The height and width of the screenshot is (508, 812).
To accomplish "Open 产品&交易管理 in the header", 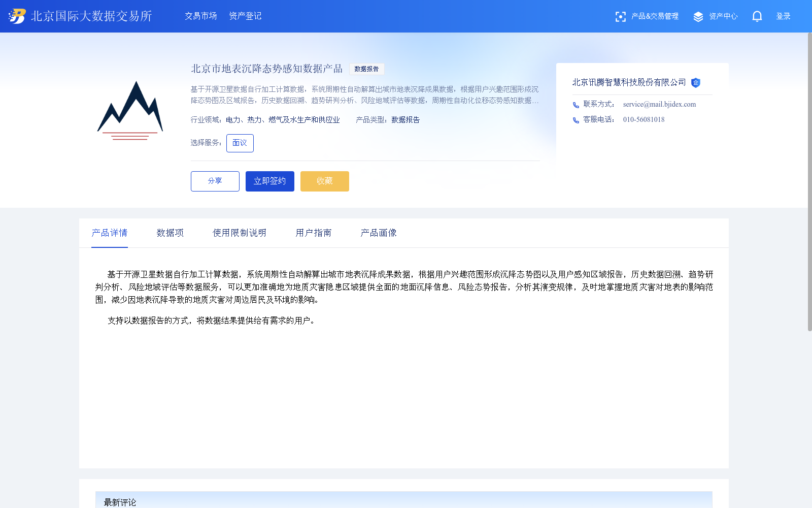I will pyautogui.click(x=655, y=16).
